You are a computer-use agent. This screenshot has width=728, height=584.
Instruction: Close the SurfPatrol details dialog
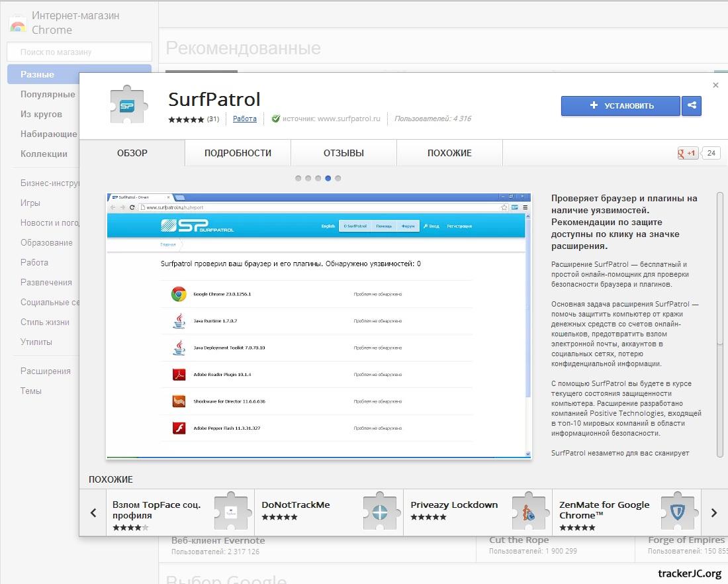coord(715,85)
